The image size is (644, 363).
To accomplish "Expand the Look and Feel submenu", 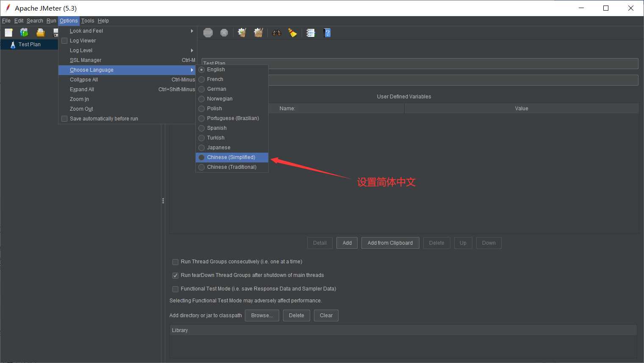I will coord(127,31).
